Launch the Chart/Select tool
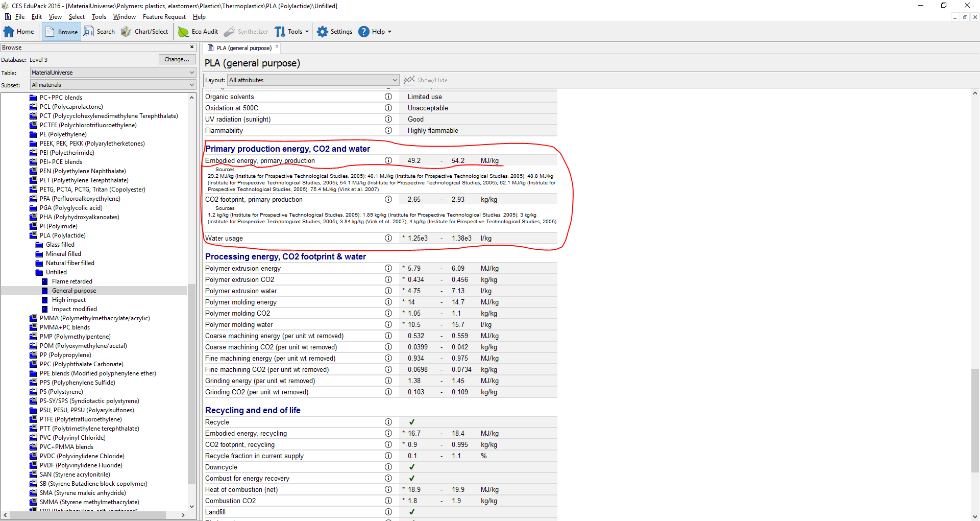The image size is (980, 521). click(145, 32)
